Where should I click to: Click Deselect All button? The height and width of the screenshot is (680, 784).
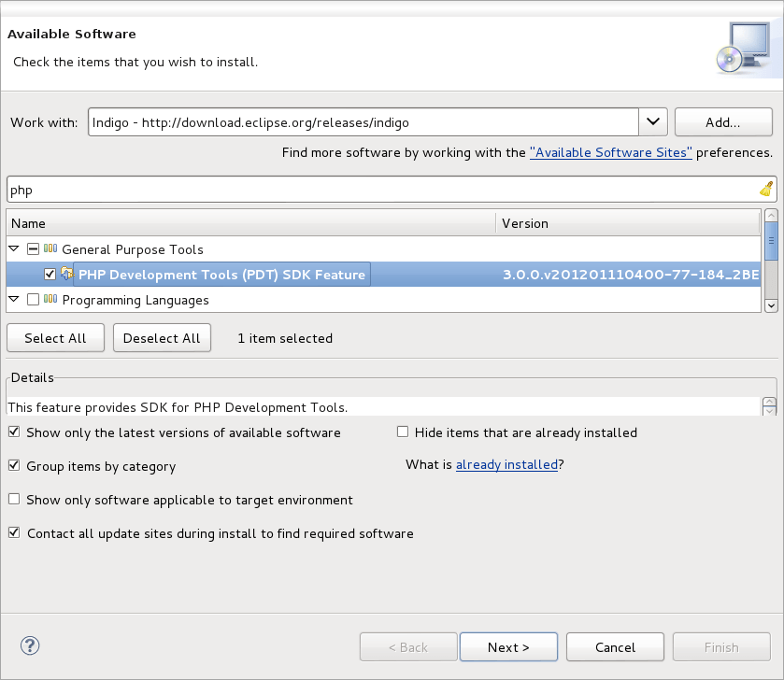[162, 338]
